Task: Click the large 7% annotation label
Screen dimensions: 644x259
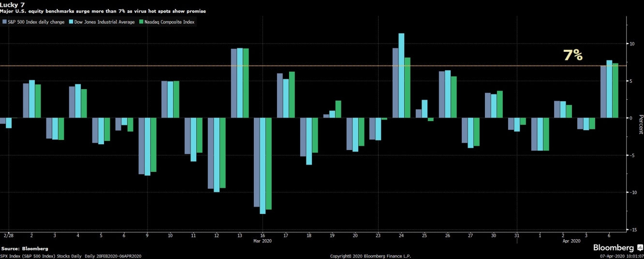Action: (573, 55)
